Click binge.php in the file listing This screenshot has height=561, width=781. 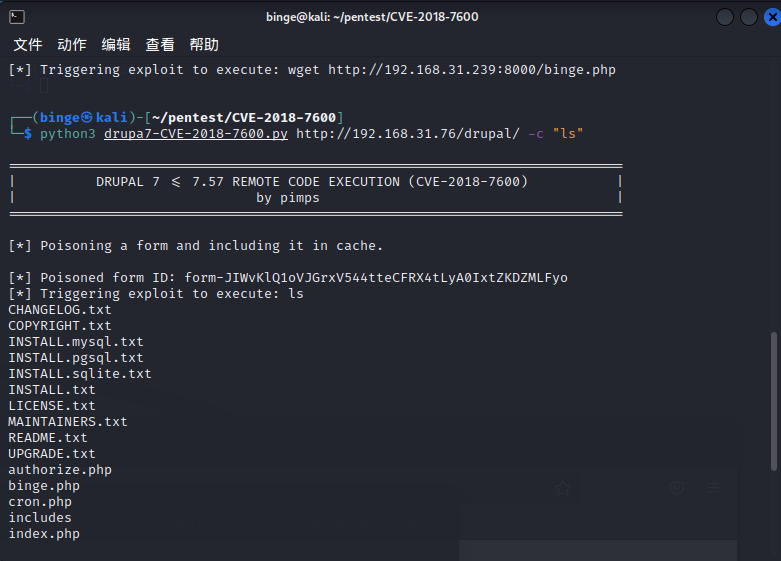tap(44, 486)
